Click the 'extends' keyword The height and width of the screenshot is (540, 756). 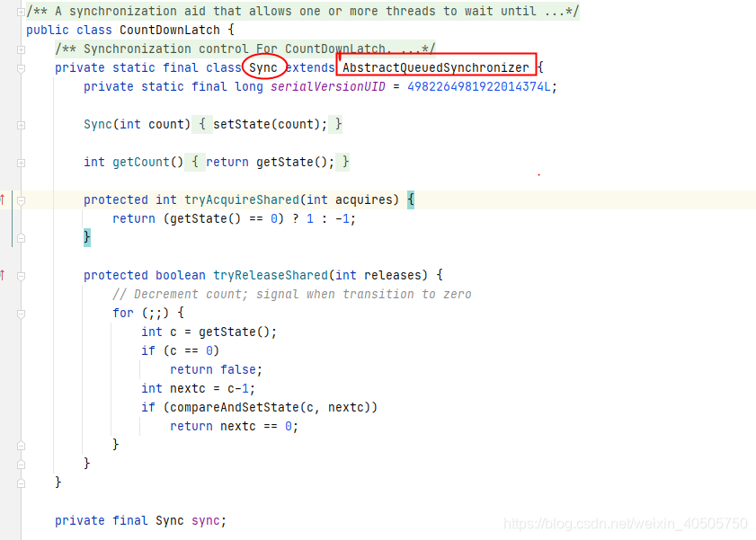[x=310, y=68]
